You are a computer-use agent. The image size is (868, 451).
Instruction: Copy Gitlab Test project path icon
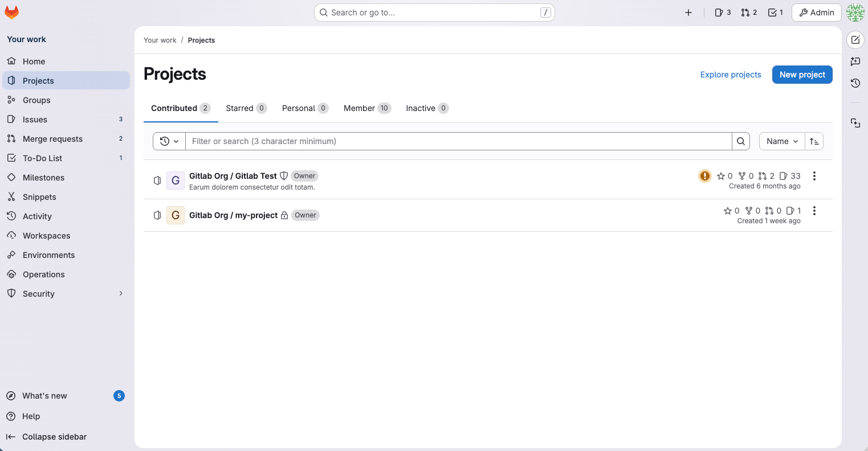(157, 180)
